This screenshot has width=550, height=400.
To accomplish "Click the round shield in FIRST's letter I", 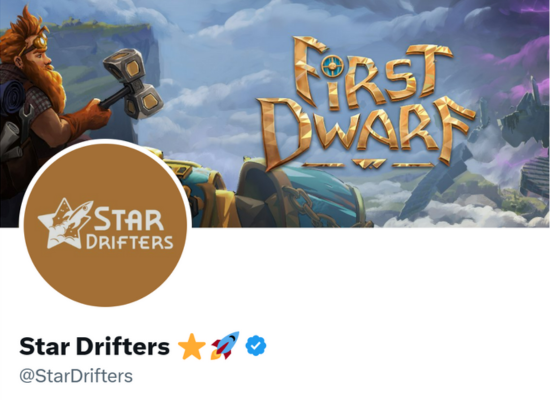I will tap(332, 66).
